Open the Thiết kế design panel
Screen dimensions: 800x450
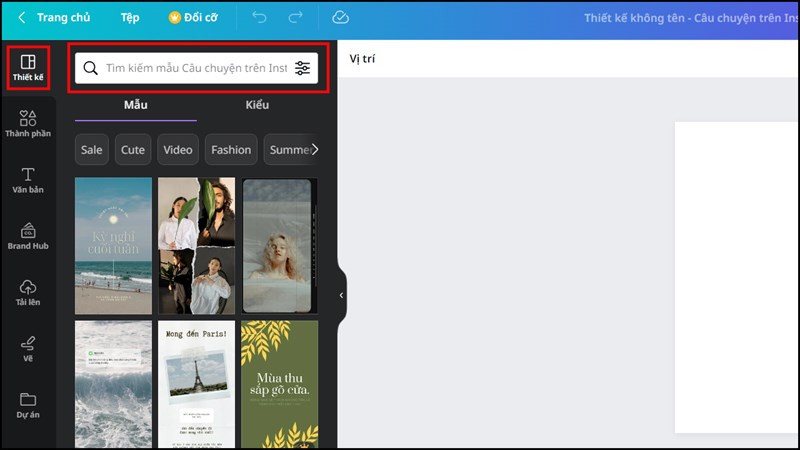click(x=28, y=68)
